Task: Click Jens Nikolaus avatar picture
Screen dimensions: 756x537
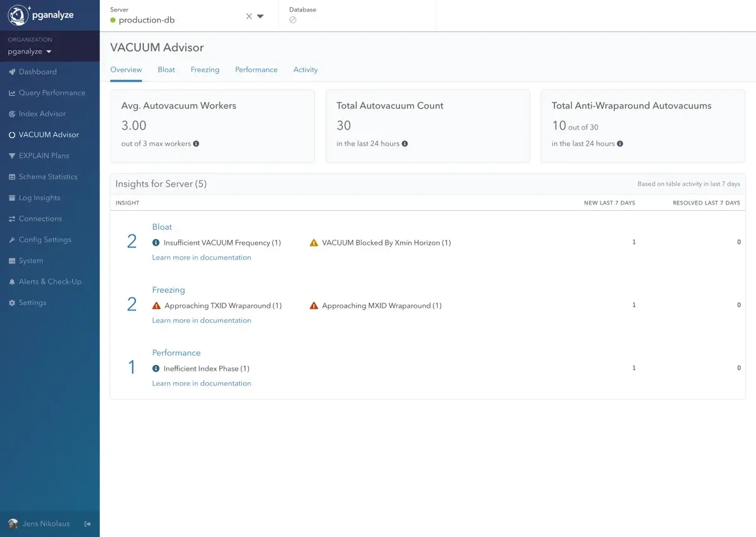Action: point(13,524)
